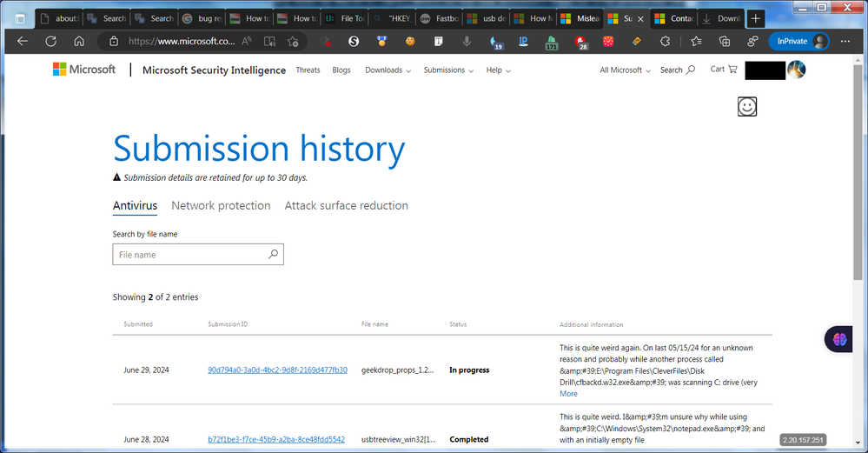Image resolution: width=868 pixels, height=453 pixels.
Task: Open the extension with badge 28
Action: point(580,42)
